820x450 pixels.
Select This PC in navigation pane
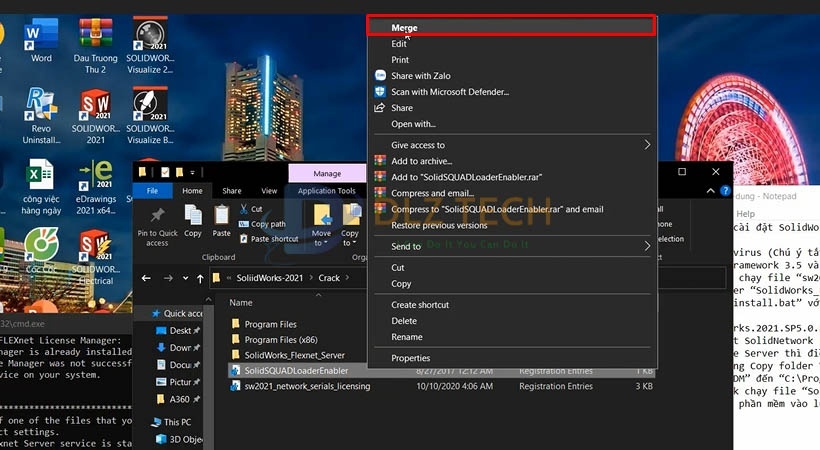pos(172,422)
